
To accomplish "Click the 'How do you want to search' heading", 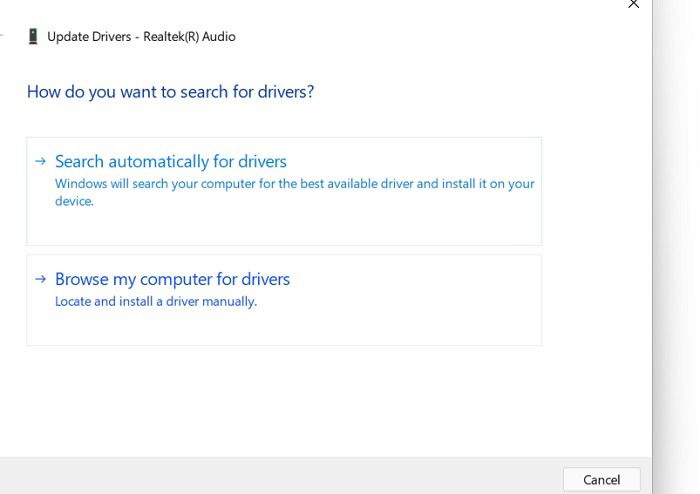I will (x=170, y=92).
